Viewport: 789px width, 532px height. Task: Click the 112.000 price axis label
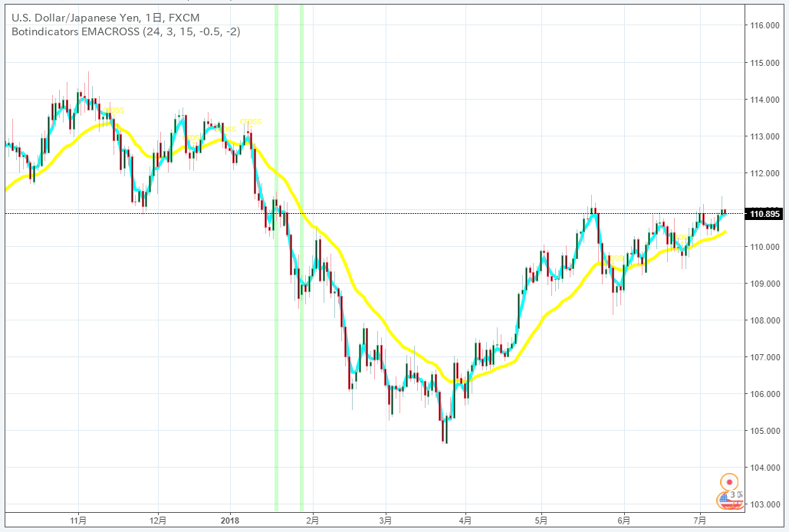point(765,173)
